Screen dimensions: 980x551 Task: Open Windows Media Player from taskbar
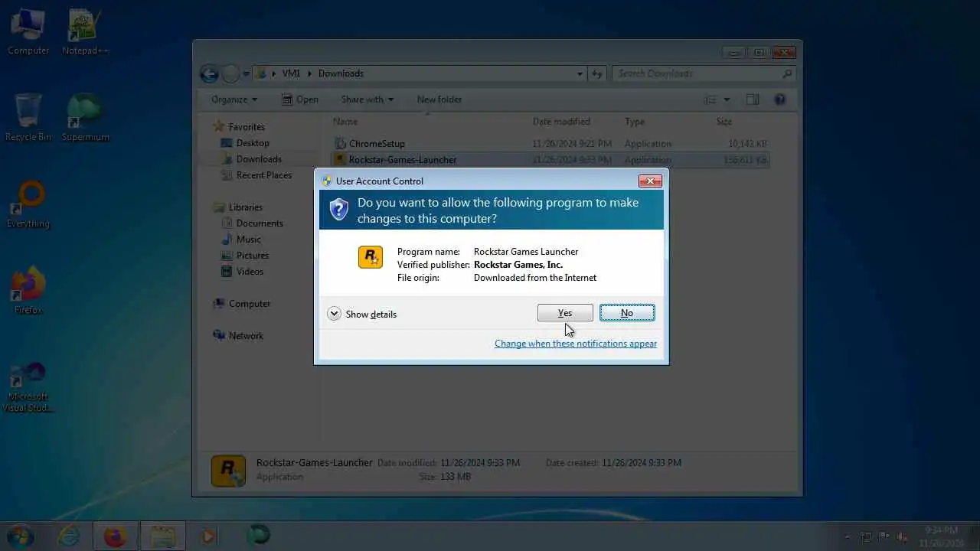click(208, 536)
